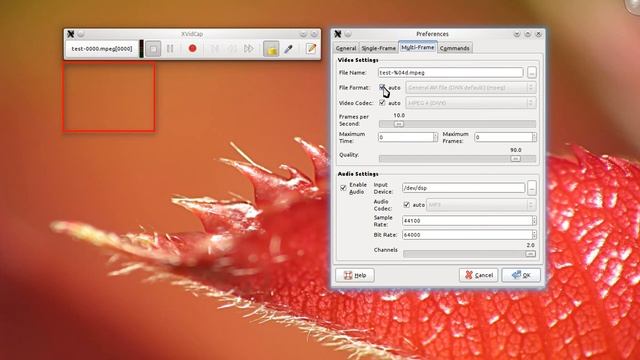The width and height of the screenshot is (640, 360).
Task: Open the Commands tab
Action: 454,48
